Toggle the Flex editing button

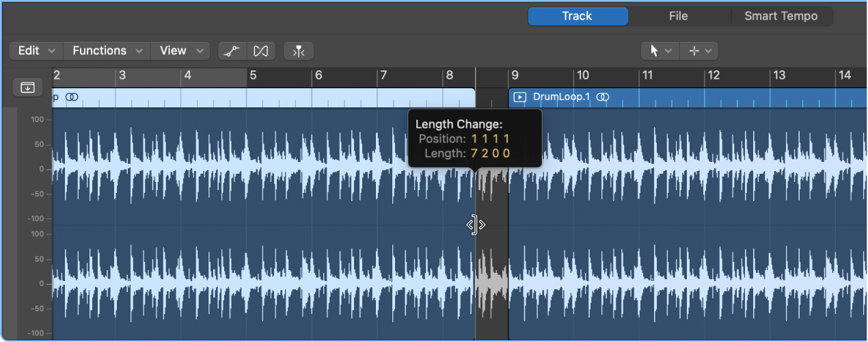(260, 51)
